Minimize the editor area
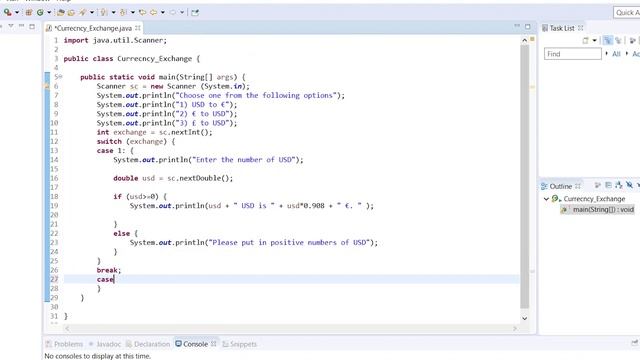Screen dimensions: 640x360 [x=517, y=26]
